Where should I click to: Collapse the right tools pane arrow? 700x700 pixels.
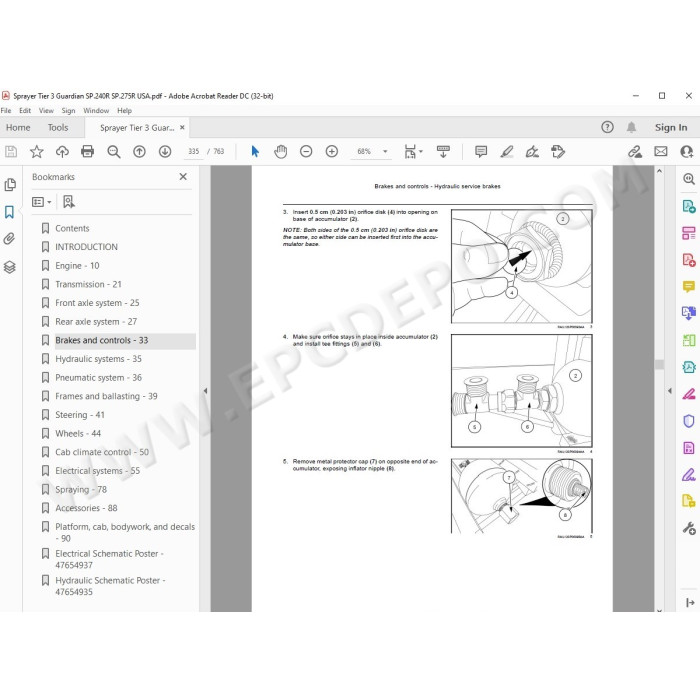670,391
